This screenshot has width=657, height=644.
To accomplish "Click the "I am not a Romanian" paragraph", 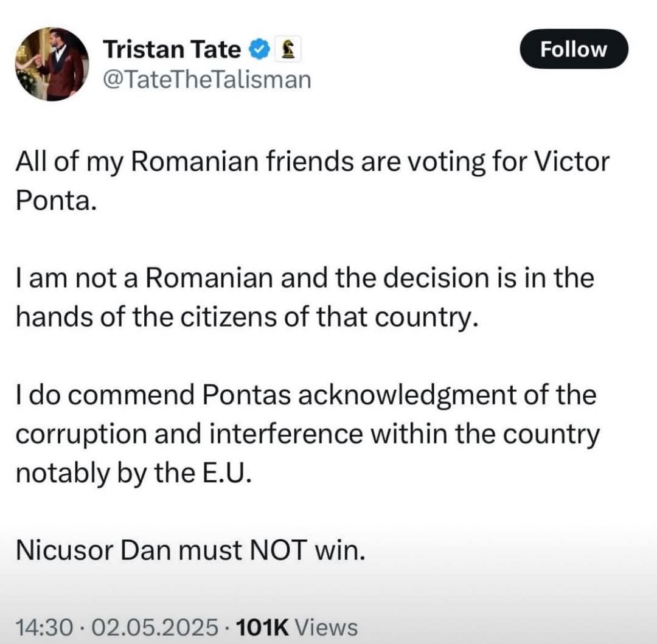I will coord(305,298).
